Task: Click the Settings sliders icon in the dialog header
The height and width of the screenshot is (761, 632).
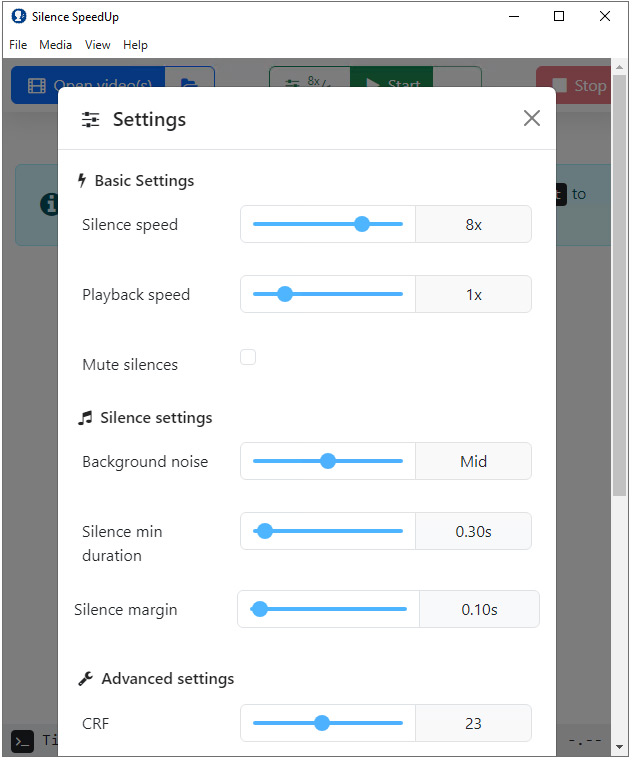Action: [90, 119]
